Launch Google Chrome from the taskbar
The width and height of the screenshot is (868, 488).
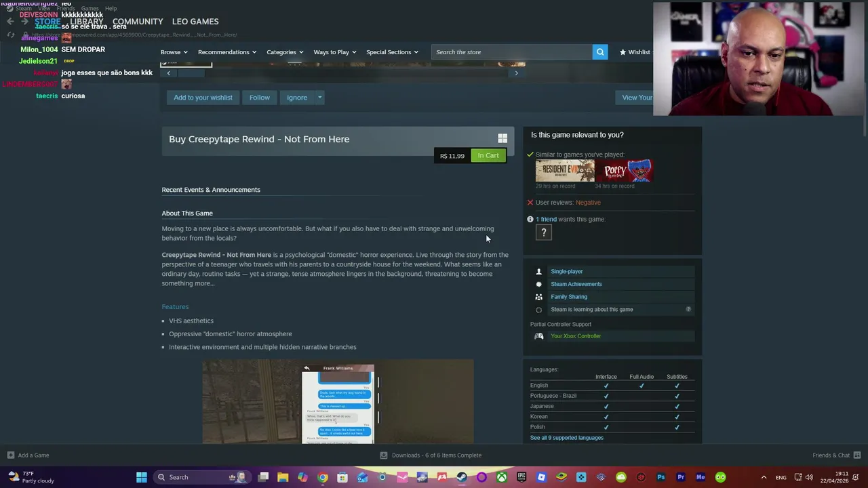[323, 477]
